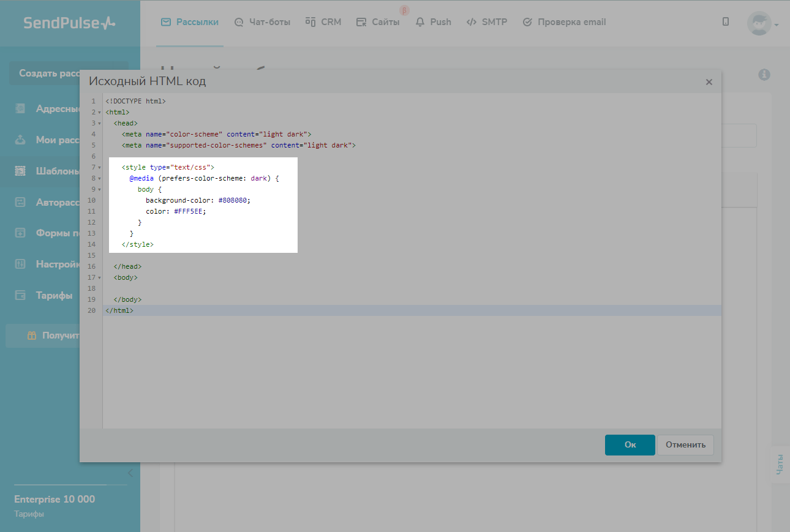Click the info icon at top right
790x532 pixels.
point(764,75)
